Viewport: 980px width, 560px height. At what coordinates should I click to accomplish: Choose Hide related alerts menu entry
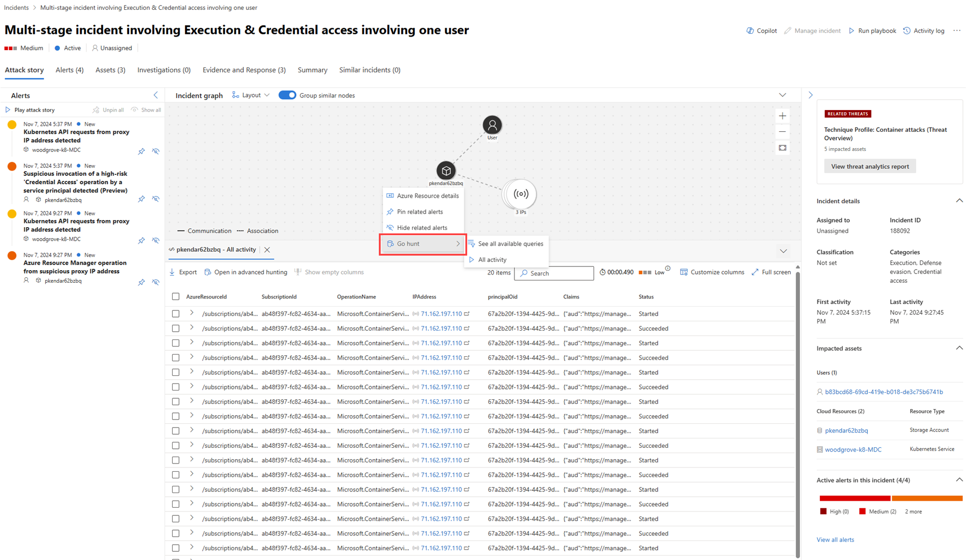click(x=423, y=228)
